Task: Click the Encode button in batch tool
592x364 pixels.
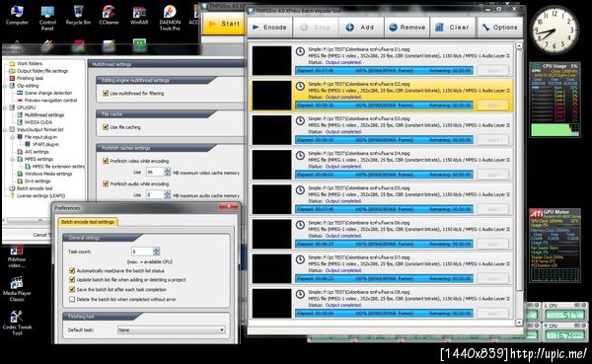Action: pyautogui.click(x=270, y=28)
